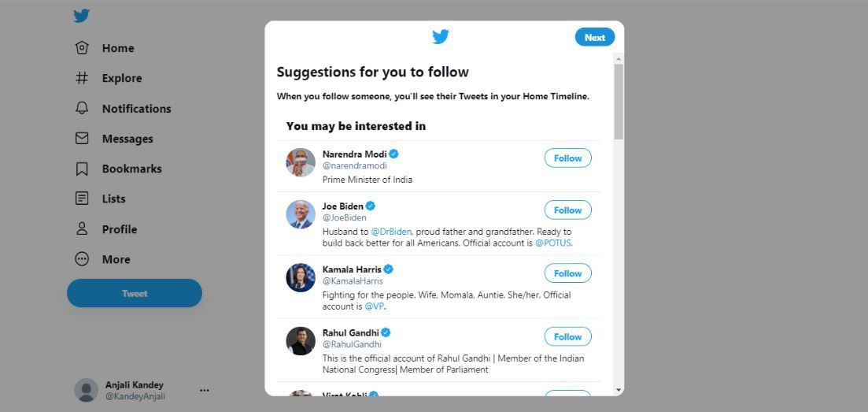Open account options next to Anjali Kandey
Viewport: 868px width, 412px height.
[205, 390]
